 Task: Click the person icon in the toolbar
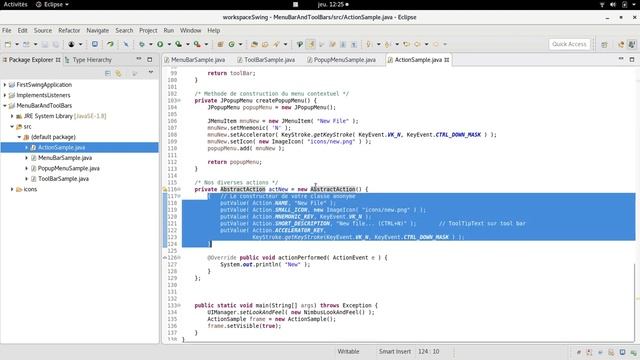point(71,44)
